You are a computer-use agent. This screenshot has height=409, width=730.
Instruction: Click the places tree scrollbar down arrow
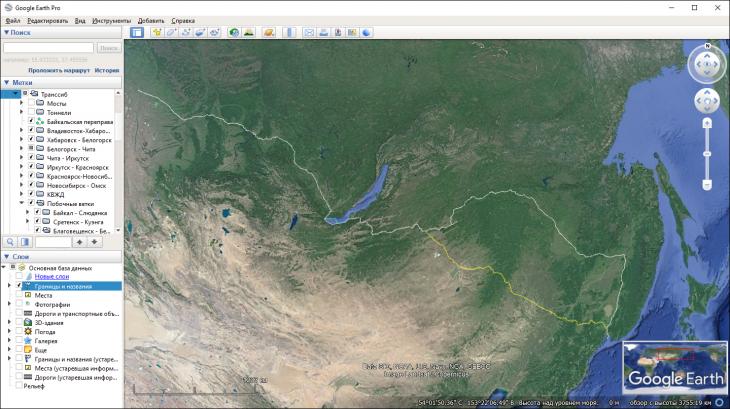tap(118, 230)
